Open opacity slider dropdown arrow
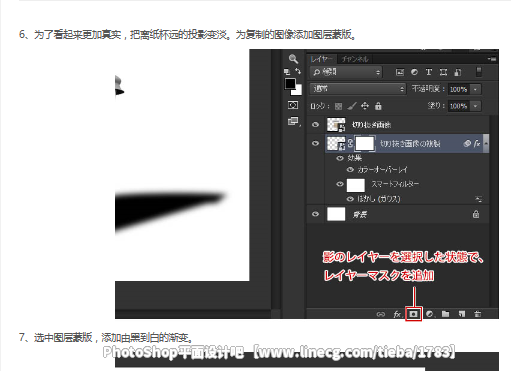 [x=475, y=89]
